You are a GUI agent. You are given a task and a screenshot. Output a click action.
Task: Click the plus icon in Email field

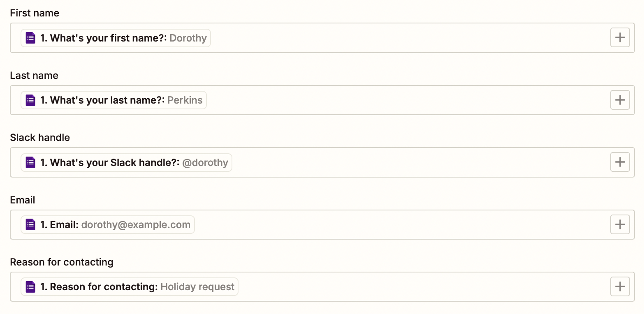coord(620,224)
